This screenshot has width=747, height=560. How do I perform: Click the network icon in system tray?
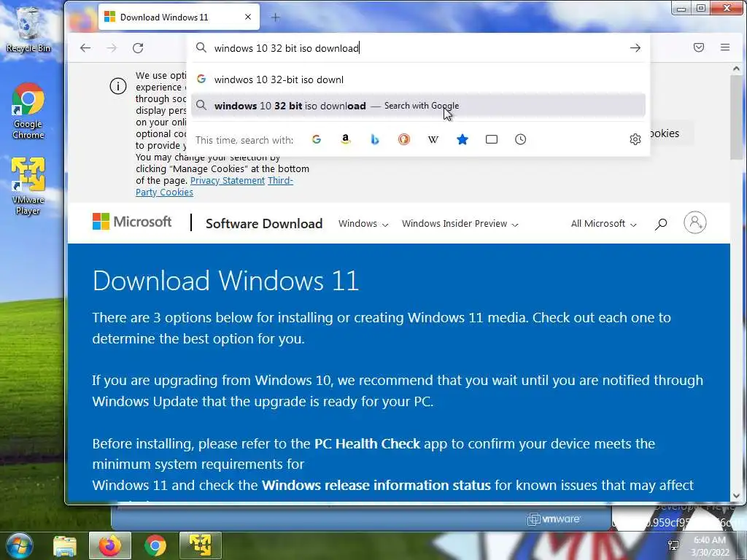click(x=673, y=545)
